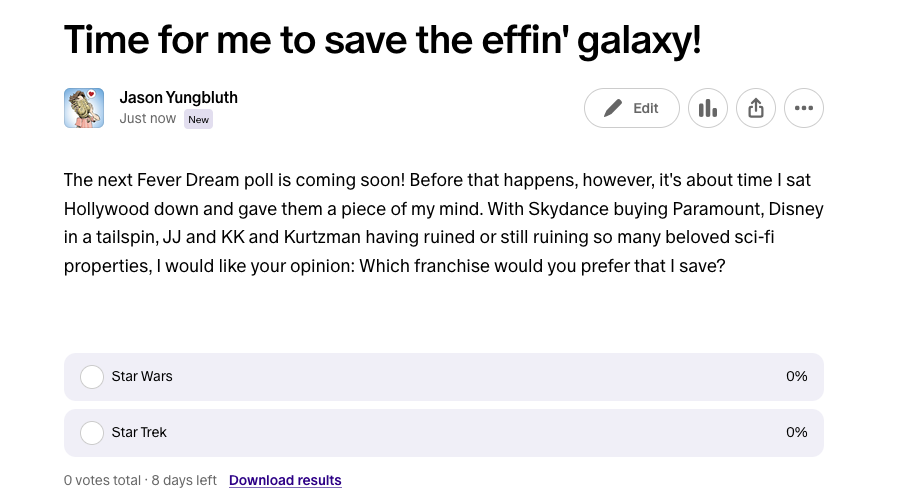Click the Edit post button
897x504 pixels.
click(x=632, y=108)
